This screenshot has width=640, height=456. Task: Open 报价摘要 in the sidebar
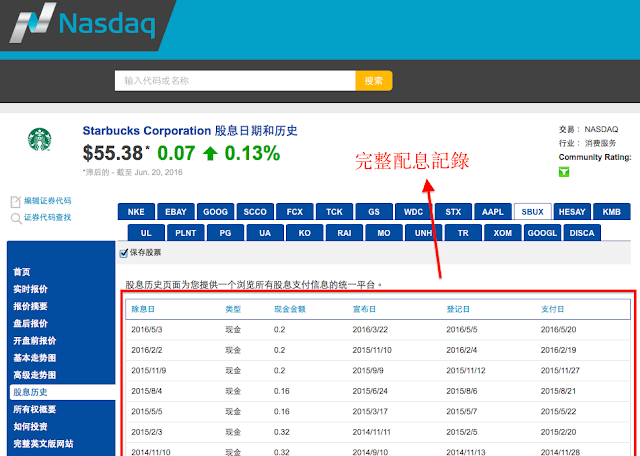click(30, 306)
